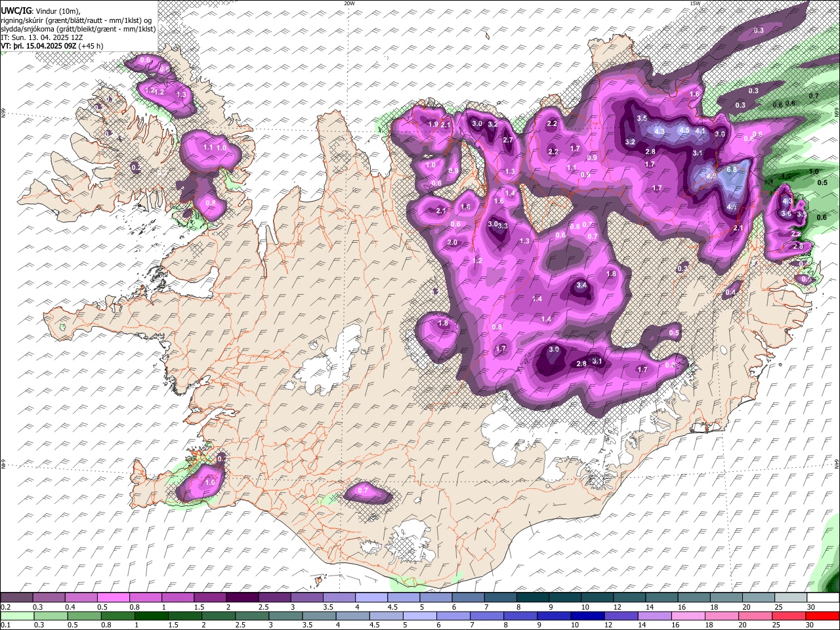Select the white 30 swatch in upper legend row

[822, 598]
